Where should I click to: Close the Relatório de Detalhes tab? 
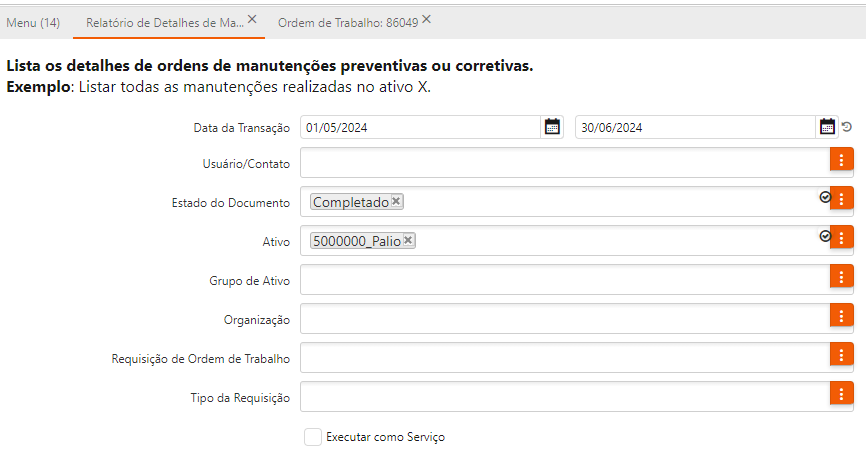pyautogui.click(x=252, y=19)
